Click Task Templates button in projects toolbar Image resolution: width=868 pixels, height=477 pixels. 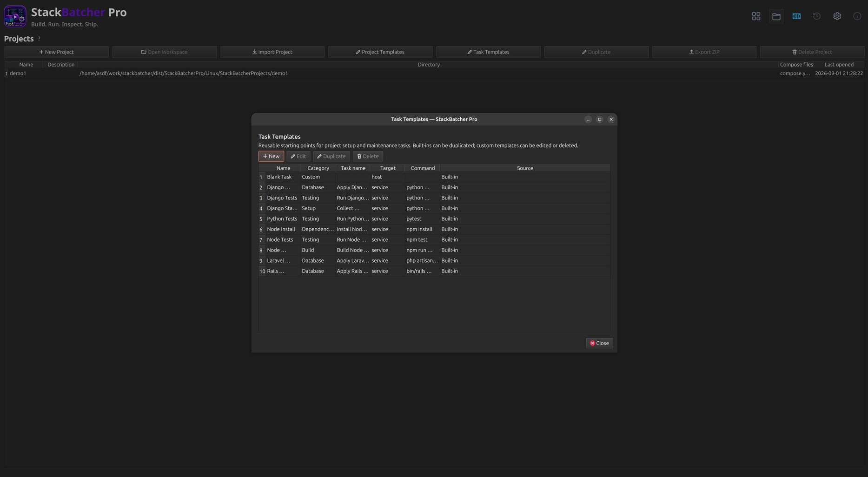coord(488,52)
